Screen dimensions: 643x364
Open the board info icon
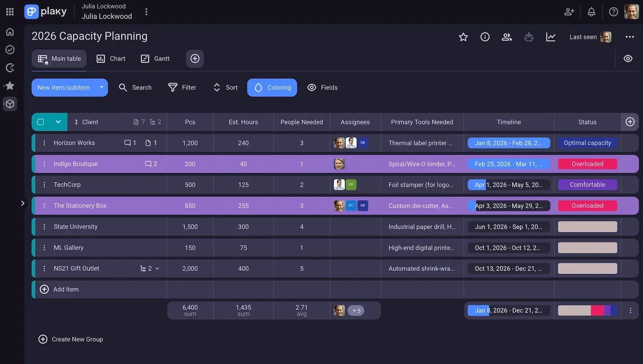pos(485,37)
